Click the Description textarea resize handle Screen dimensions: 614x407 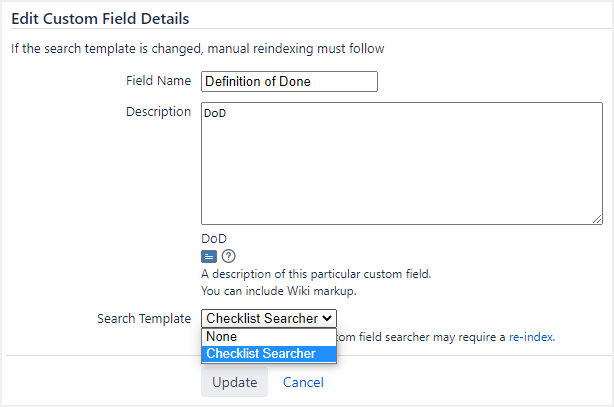pos(597,218)
